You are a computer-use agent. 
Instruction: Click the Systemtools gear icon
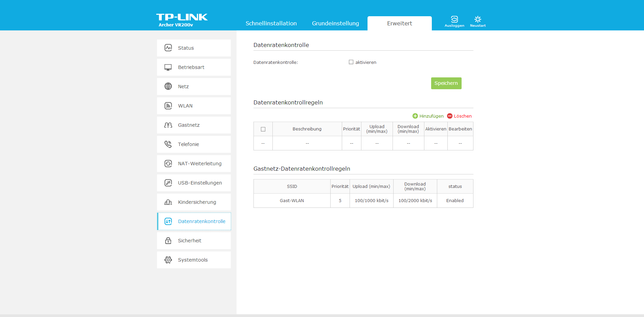(168, 260)
